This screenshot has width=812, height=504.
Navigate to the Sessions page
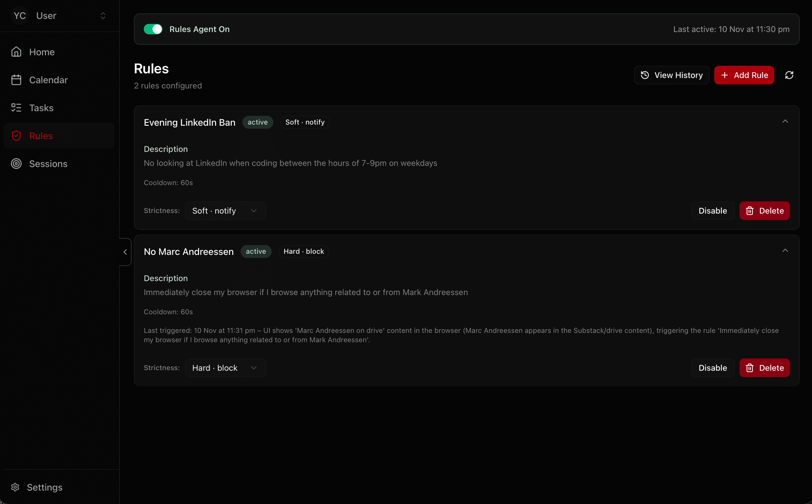click(x=49, y=164)
